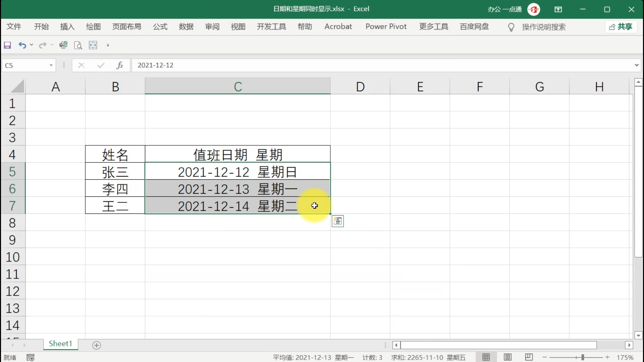Click the Normal view icon in status bar
Image resolution: width=644 pixels, height=362 pixels.
click(x=486, y=357)
